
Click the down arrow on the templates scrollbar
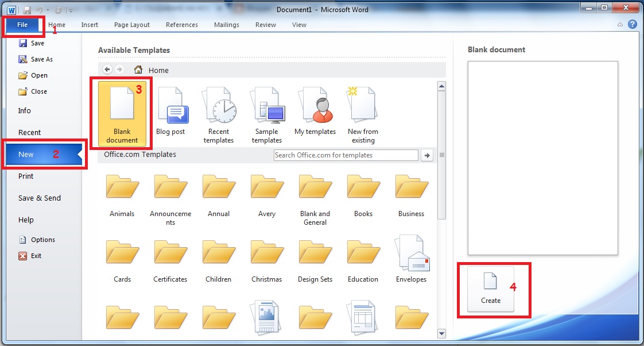point(441,333)
